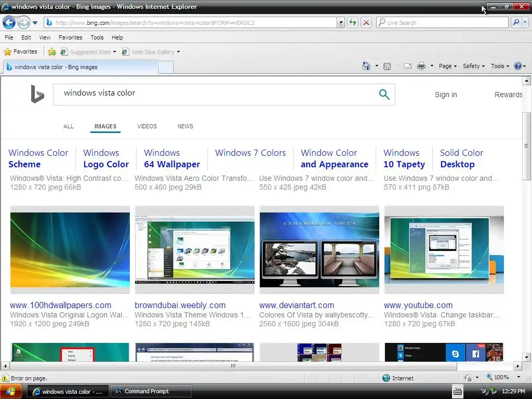Click Windows Logo Color suggestion
The width and height of the screenshot is (532, 399).
pyautogui.click(x=106, y=158)
